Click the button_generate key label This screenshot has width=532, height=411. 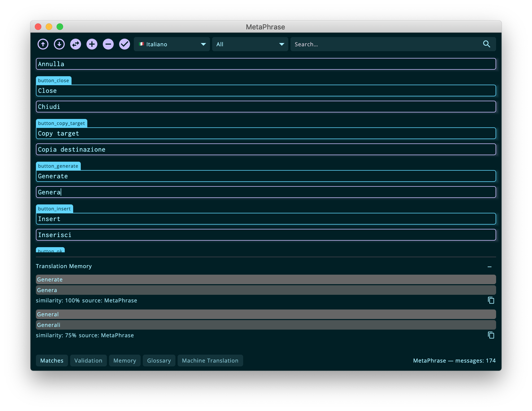pos(58,166)
